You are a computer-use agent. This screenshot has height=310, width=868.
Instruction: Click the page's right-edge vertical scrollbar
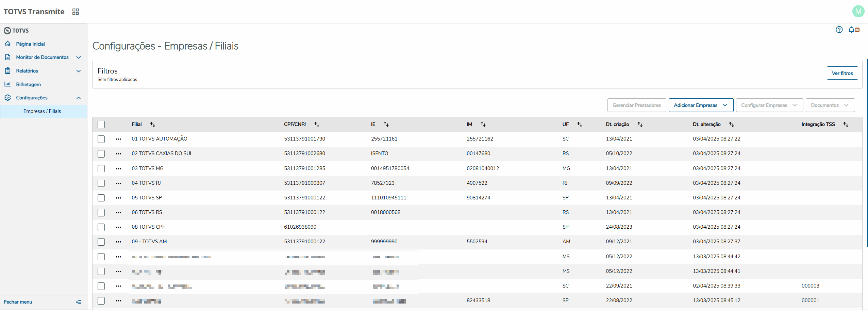click(867, 153)
